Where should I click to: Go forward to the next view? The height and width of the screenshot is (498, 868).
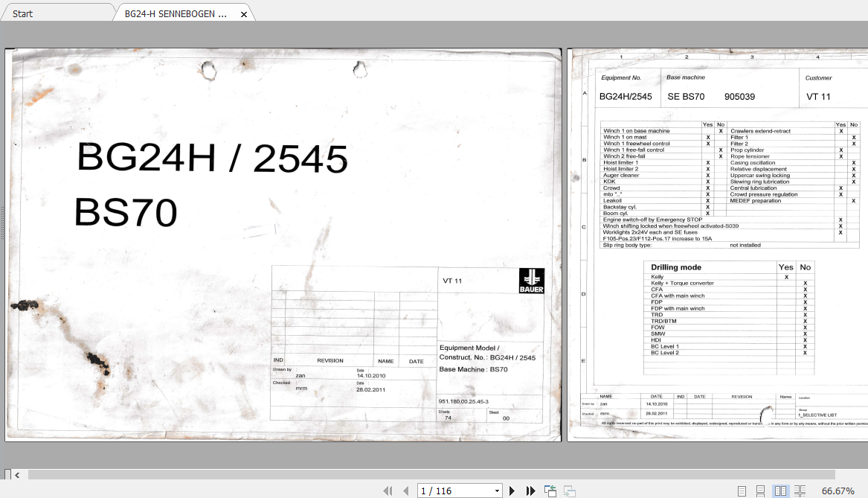pos(570,491)
